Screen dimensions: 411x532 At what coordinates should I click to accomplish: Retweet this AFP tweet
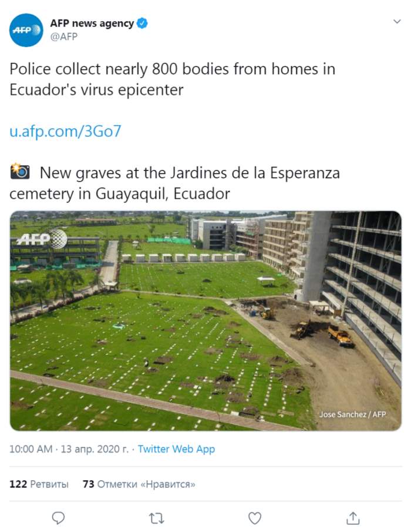pyautogui.click(x=156, y=518)
